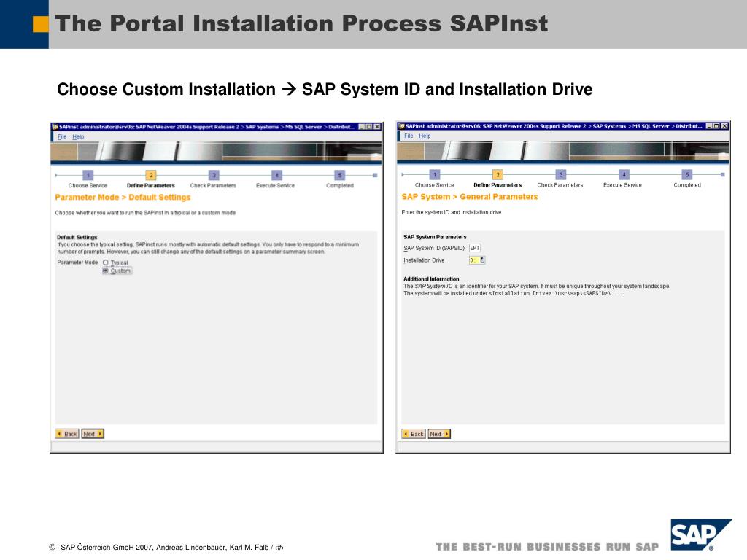Click Back button in left SAPinst window
The height and width of the screenshot is (560, 747).
[66, 434]
